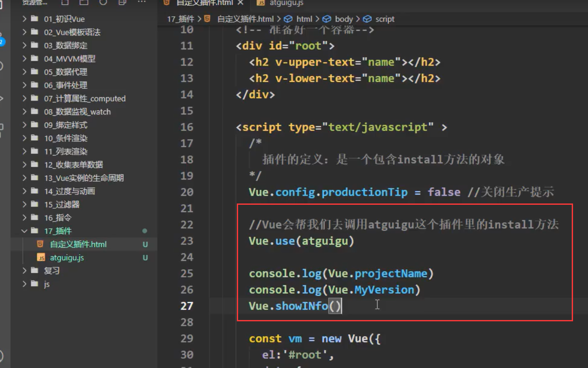Image resolution: width=588 pixels, height=368 pixels.
Task: Select the 自定义插件.html editor tab
Action: [x=204, y=3]
